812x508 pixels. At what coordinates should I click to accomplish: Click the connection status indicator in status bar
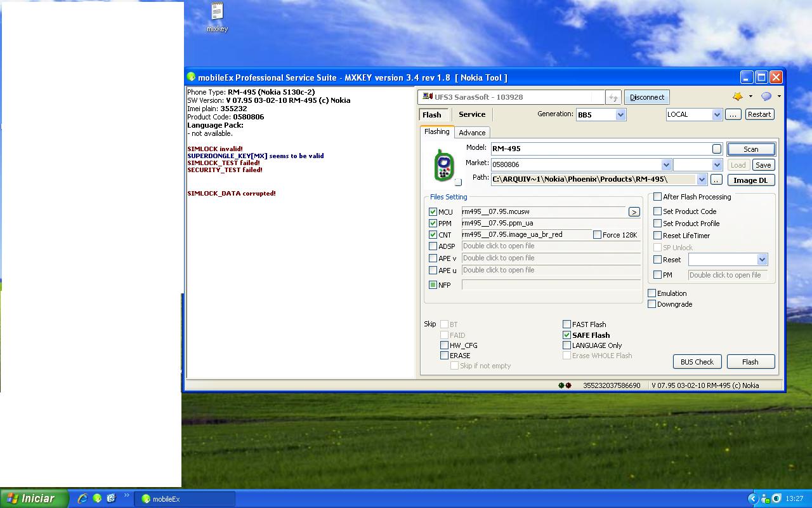(x=565, y=385)
